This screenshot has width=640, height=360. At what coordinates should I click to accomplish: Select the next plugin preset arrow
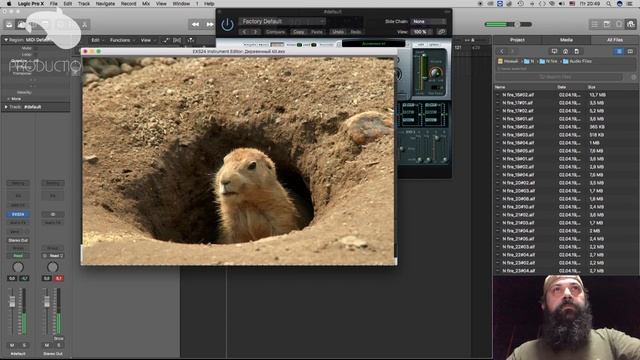tap(256, 32)
